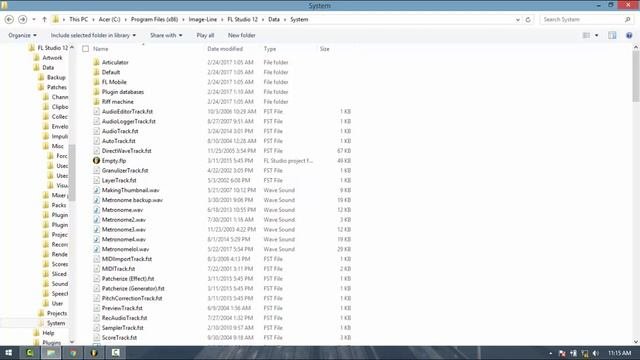Select the Riff machine folder

pos(118,102)
